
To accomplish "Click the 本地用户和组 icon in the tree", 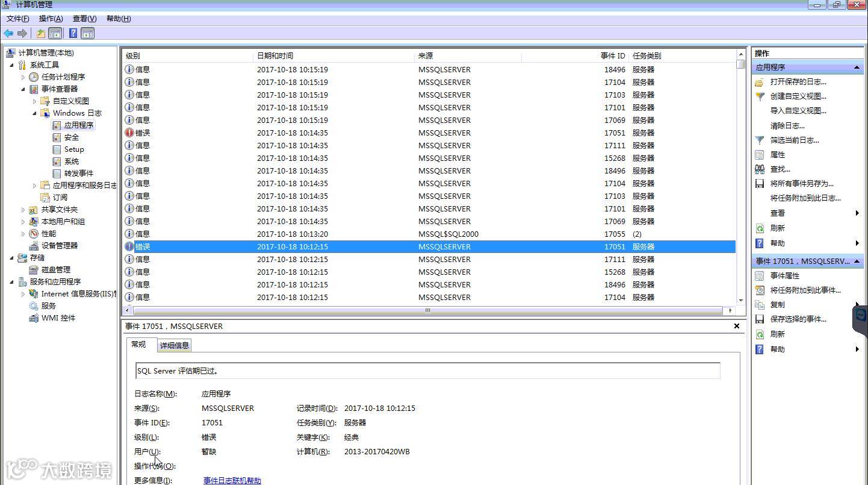I will pos(34,222).
